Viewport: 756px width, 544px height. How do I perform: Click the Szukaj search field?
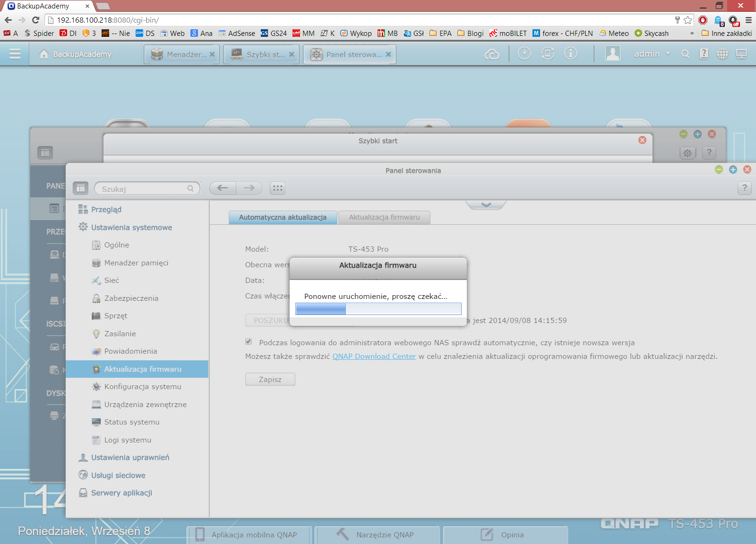(147, 188)
